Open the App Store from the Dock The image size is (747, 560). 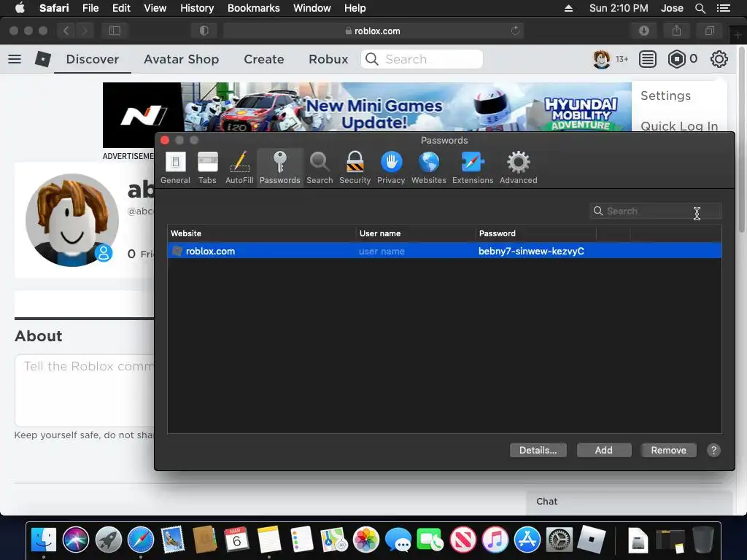(527, 540)
